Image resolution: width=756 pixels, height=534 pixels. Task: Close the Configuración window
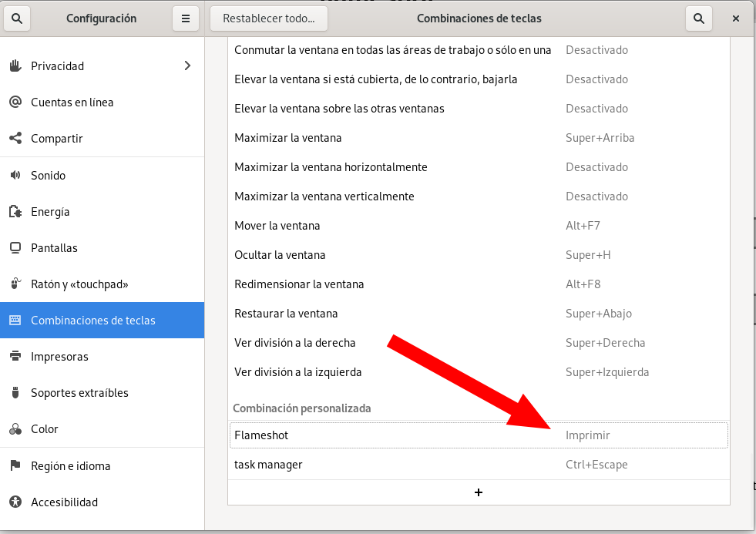click(x=737, y=18)
